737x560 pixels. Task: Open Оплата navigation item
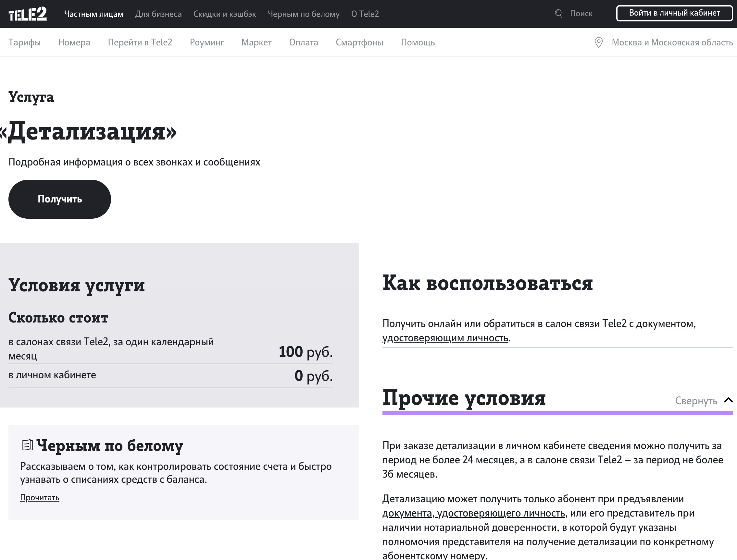pos(304,42)
